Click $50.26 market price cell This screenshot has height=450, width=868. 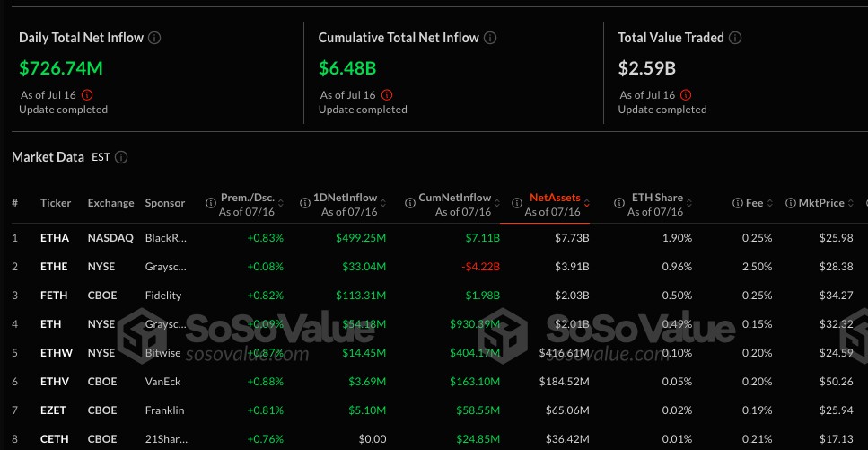pos(837,382)
